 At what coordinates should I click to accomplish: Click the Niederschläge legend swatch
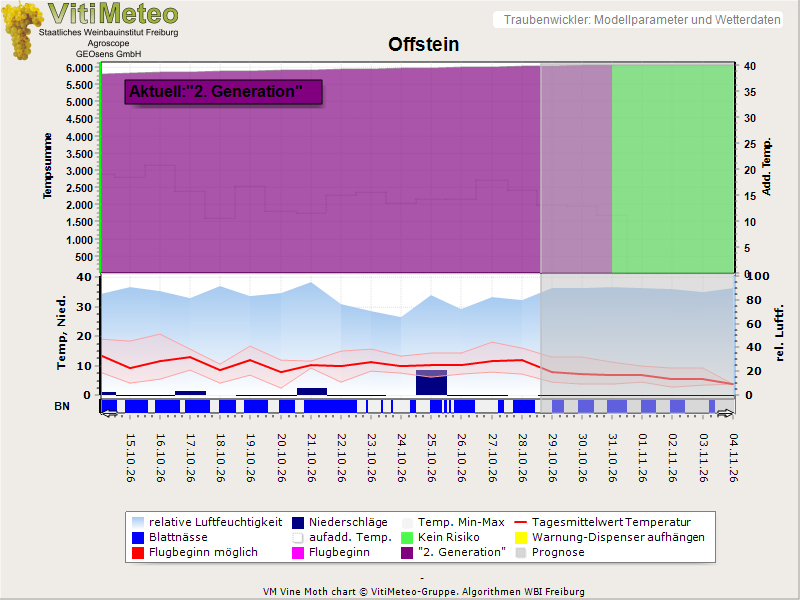298,522
